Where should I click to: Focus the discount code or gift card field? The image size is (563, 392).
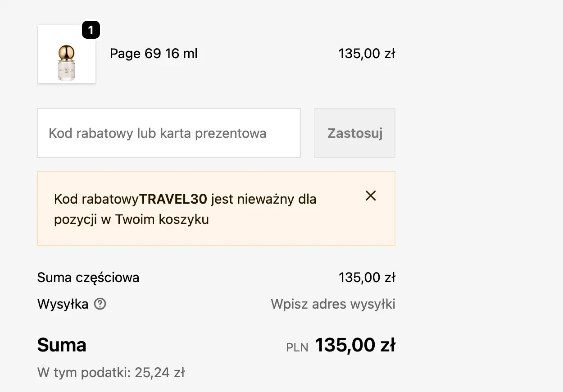[168, 133]
